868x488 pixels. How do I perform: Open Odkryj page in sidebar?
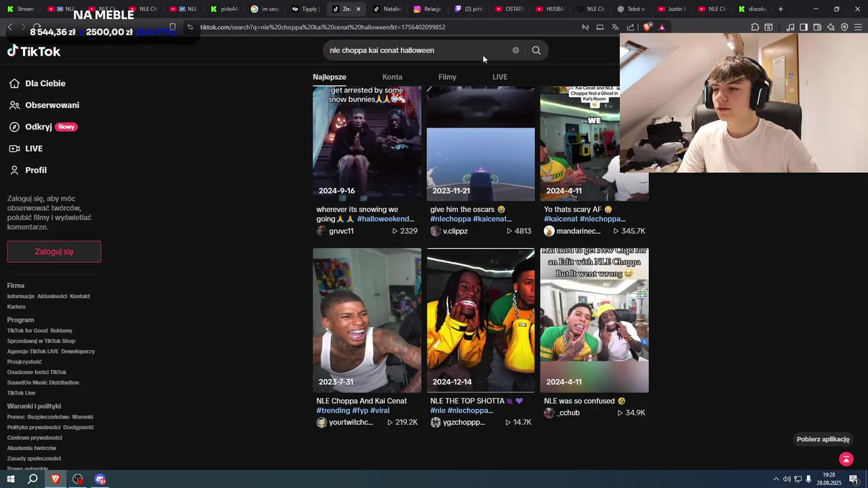click(x=43, y=127)
